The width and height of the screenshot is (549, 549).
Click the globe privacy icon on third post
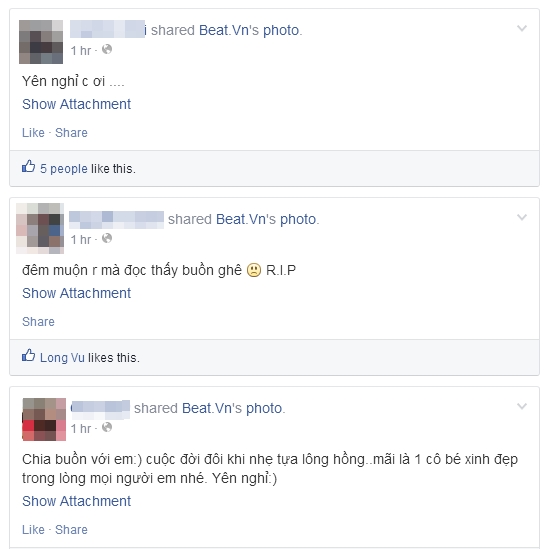(107, 427)
